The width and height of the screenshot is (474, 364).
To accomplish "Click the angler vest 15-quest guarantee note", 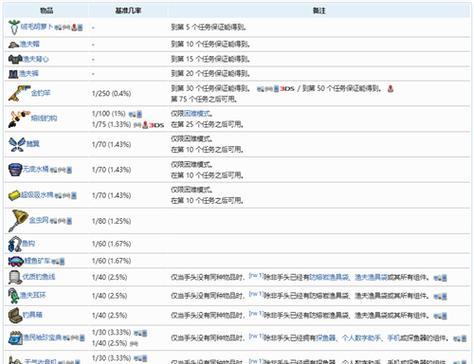I will click(210, 59).
